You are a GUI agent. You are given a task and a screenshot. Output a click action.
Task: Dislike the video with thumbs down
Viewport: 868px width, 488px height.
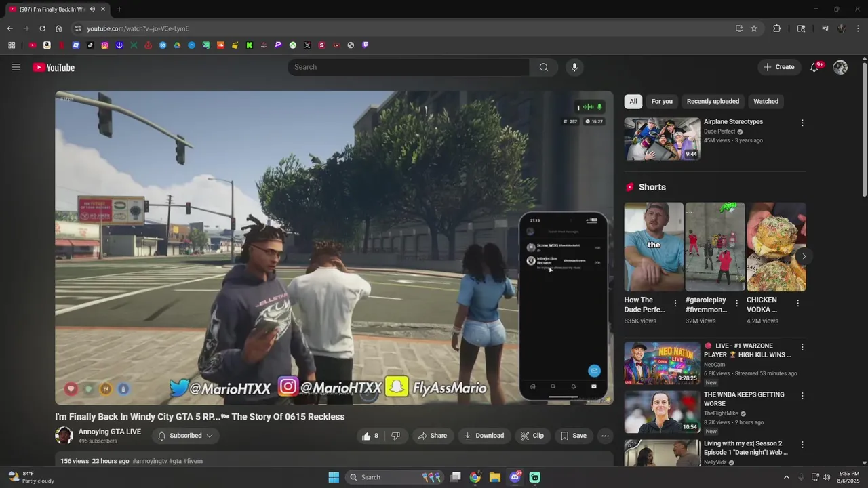point(396,436)
